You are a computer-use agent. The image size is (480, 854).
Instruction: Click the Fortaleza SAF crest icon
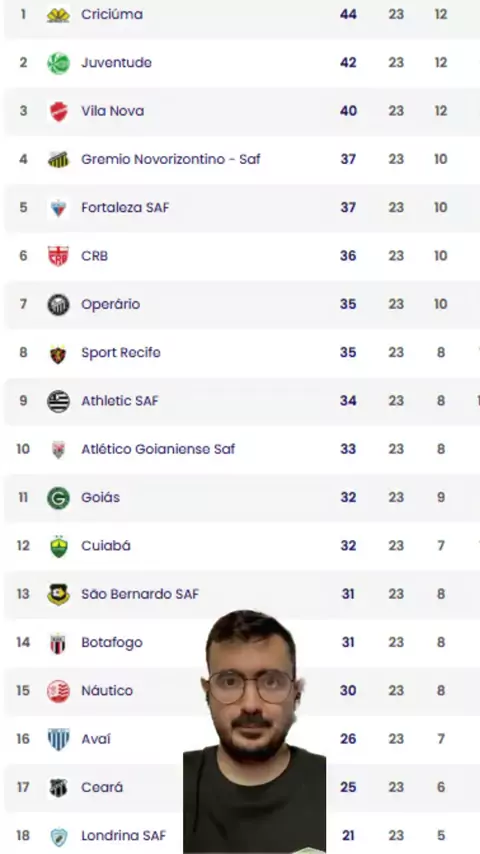(58, 208)
